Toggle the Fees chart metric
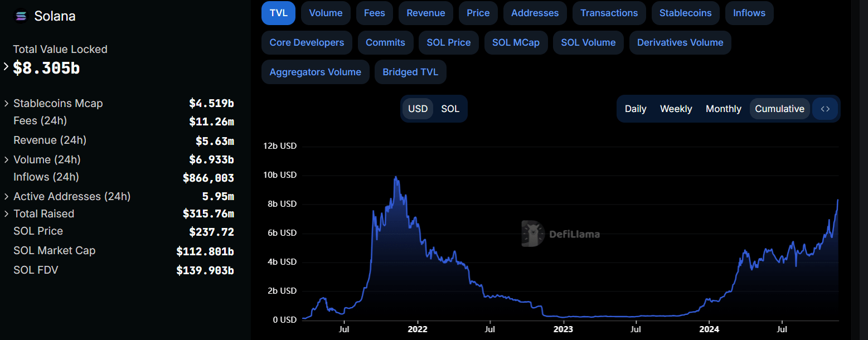The width and height of the screenshot is (868, 340). [x=375, y=13]
